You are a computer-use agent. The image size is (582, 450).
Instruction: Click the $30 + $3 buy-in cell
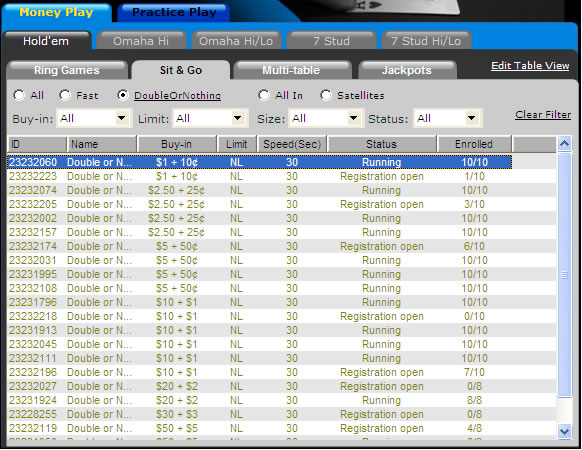coord(177,414)
